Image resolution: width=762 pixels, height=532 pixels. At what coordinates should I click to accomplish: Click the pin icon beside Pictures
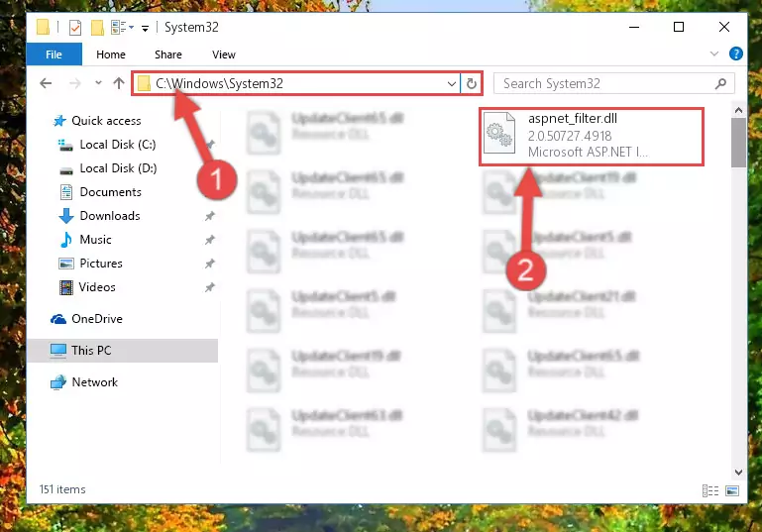point(209,264)
